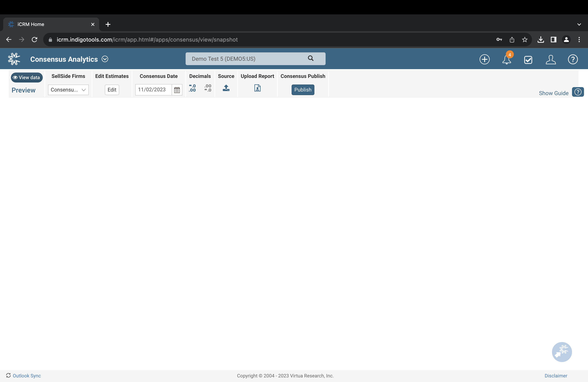Click the Upload Report document icon
Screen dimensions: 588x382
[x=257, y=88]
